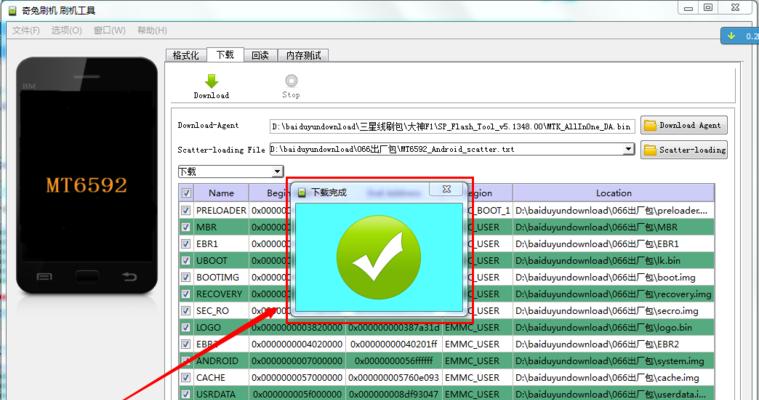Click the phone home key
Image resolution: width=759 pixels, height=400 pixels.
[87, 277]
